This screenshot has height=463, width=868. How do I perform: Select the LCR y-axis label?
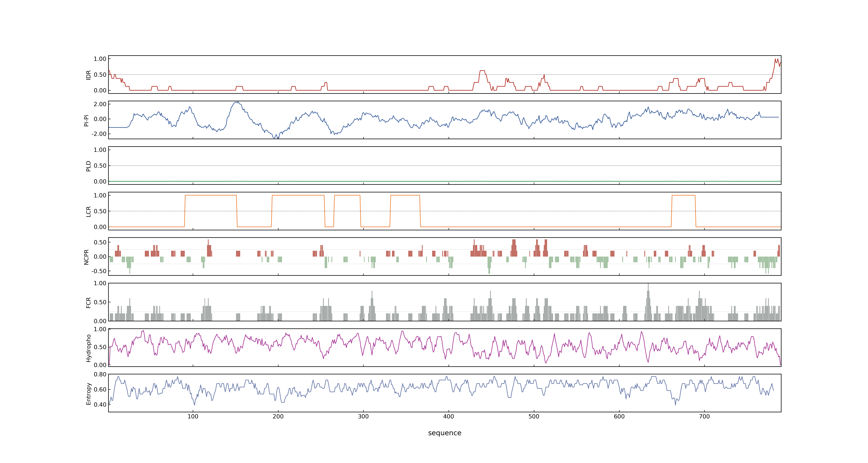(x=89, y=211)
